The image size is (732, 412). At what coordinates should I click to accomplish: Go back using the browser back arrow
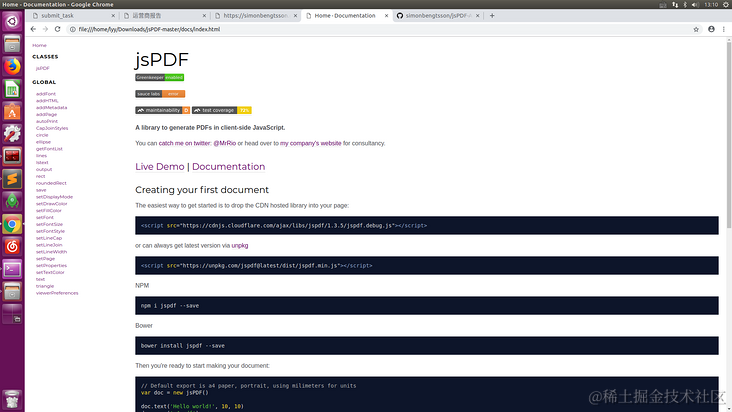(33, 29)
